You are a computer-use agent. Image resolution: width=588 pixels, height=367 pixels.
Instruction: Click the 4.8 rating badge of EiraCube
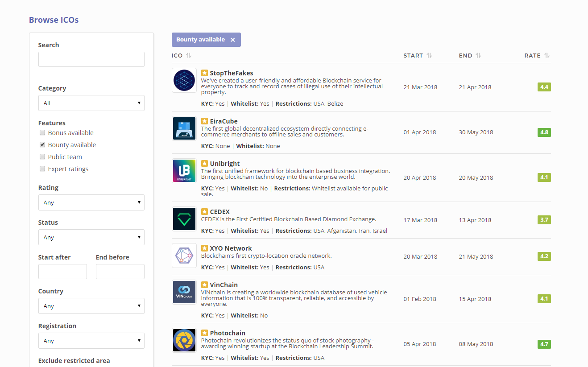(544, 132)
